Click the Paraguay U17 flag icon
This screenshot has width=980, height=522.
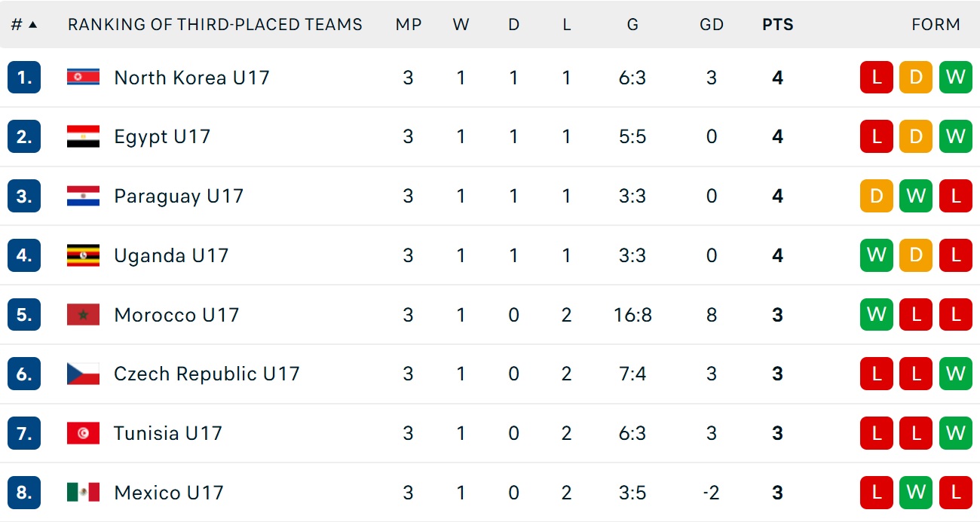click(x=83, y=196)
